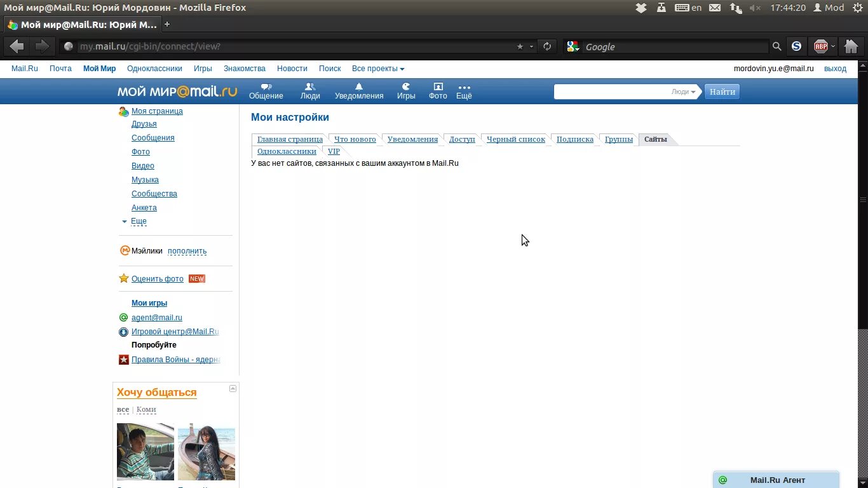Viewport: 868px width, 488px height.
Task: Switch to the Что нового tab
Action: 355,139
